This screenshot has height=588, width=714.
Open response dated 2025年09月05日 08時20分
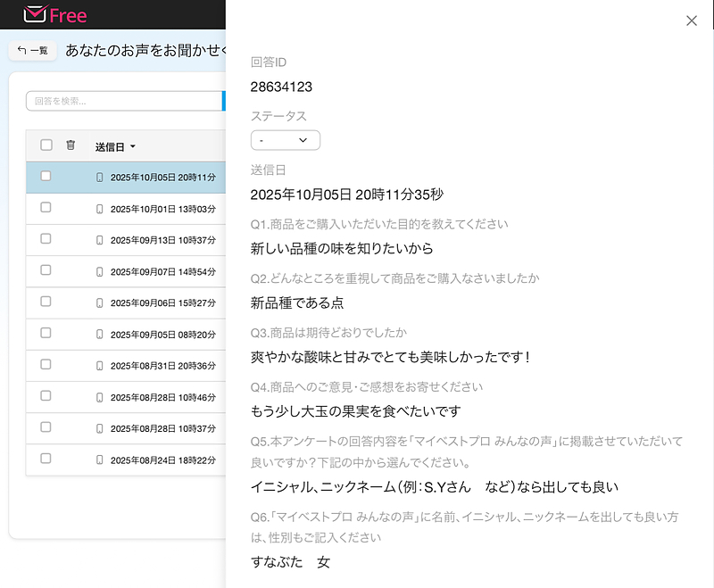(162, 335)
